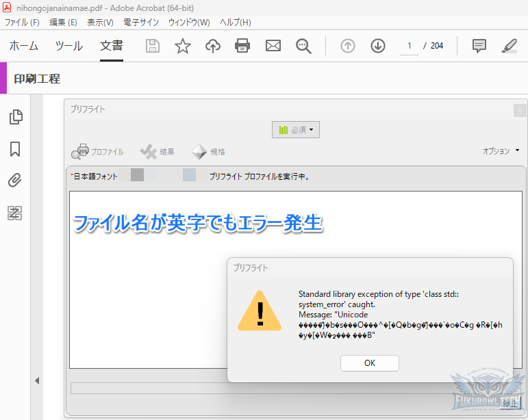Select the 文書 tab
This screenshot has width=528, height=420.
[112, 46]
